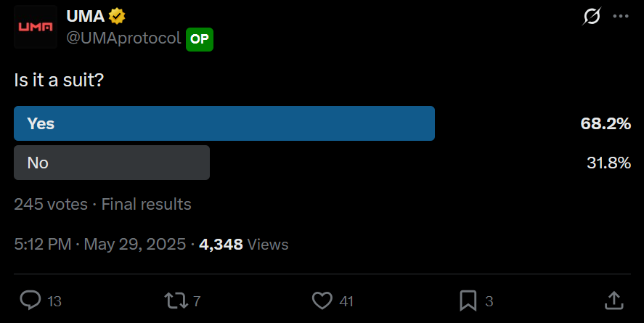Click the "Is it a suit?" post text
Image resolution: width=644 pixels, height=323 pixels.
[x=59, y=80]
